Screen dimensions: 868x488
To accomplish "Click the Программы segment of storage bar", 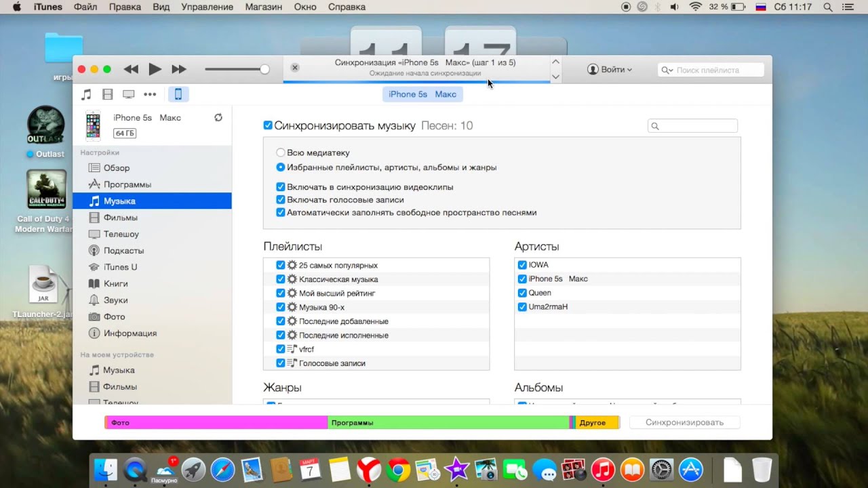I will [x=448, y=422].
